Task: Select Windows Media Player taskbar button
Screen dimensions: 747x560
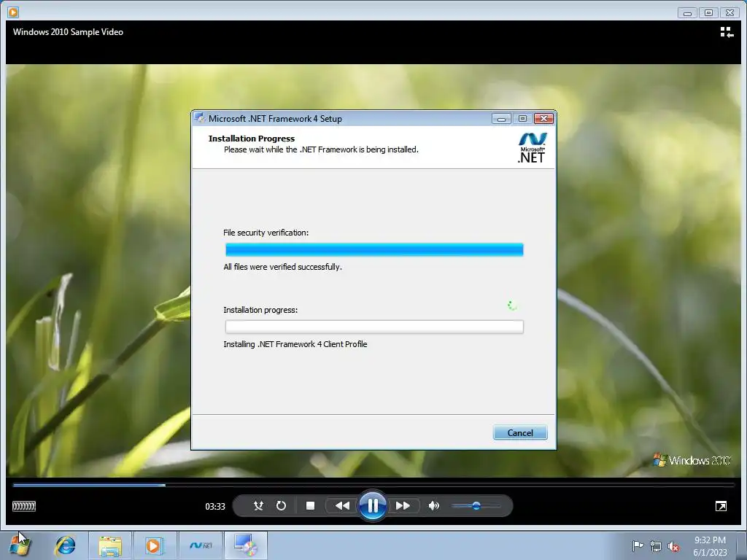Action: (155, 545)
